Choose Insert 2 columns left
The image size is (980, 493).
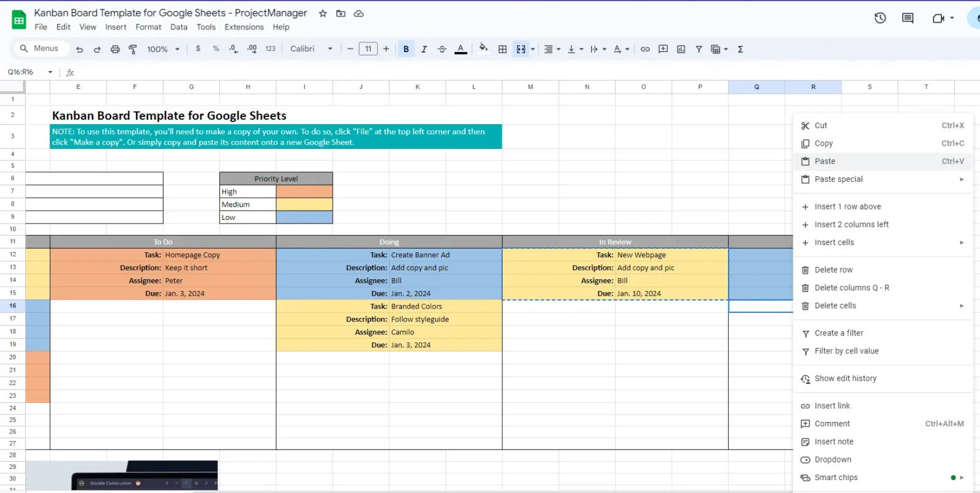click(x=883, y=224)
